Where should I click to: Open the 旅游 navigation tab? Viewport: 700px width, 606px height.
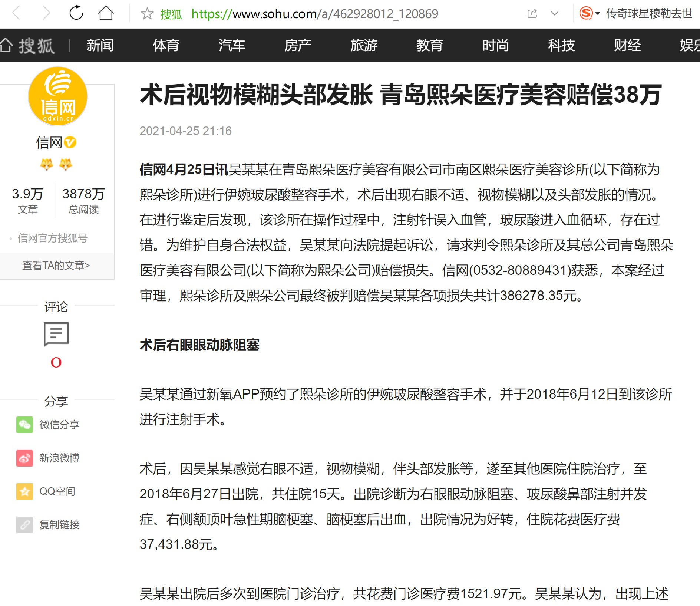point(364,45)
